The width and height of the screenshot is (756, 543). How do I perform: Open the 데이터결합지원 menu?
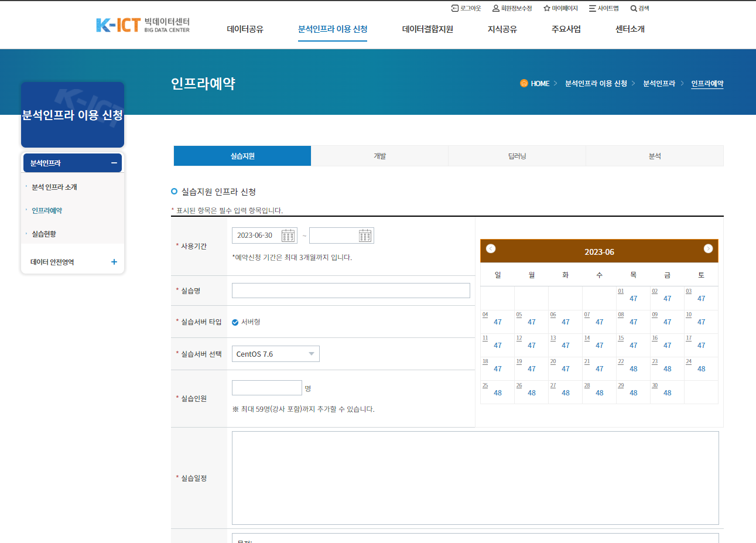427,29
